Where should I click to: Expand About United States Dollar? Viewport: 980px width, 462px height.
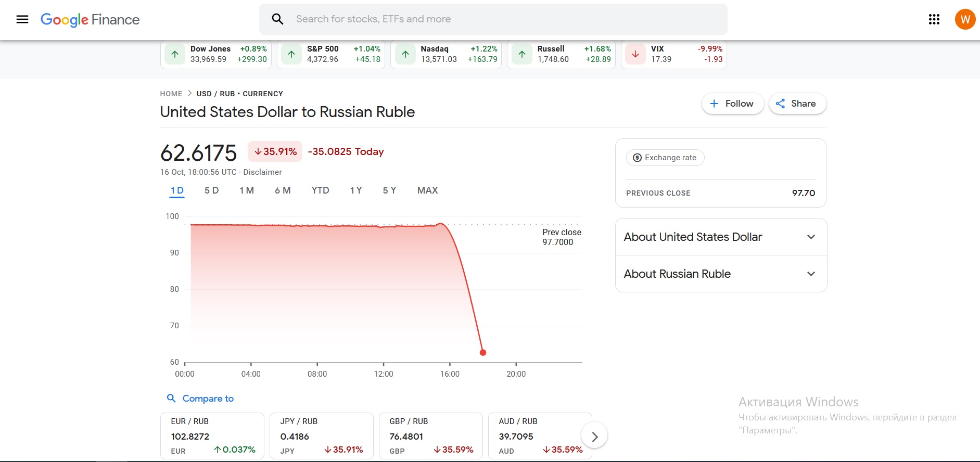(x=721, y=237)
